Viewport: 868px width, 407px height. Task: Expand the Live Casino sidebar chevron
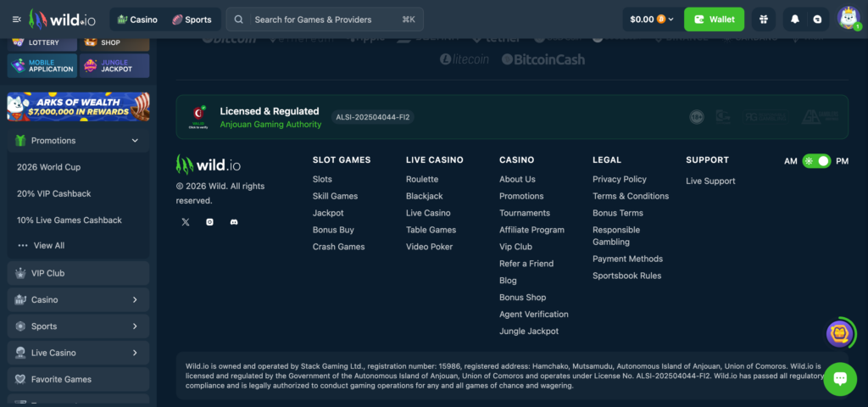click(x=135, y=353)
